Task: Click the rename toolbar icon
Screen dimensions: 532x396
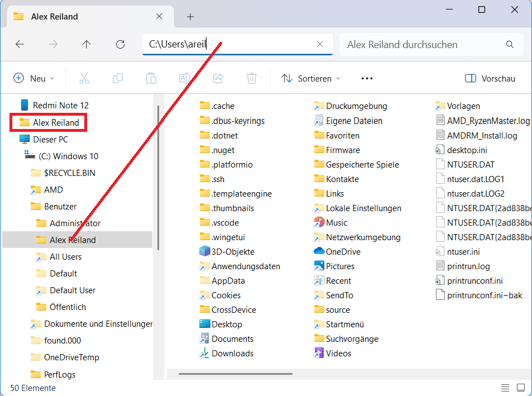Action: coord(185,78)
